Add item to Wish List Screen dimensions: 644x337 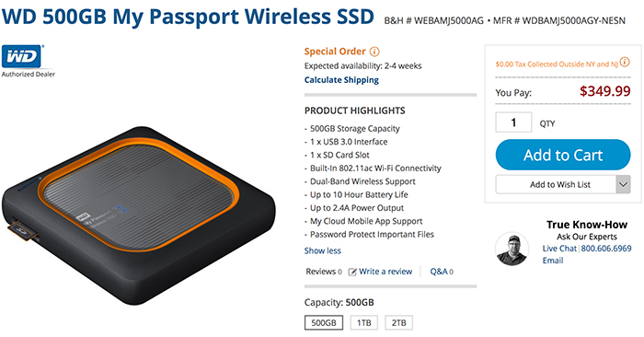[556, 184]
